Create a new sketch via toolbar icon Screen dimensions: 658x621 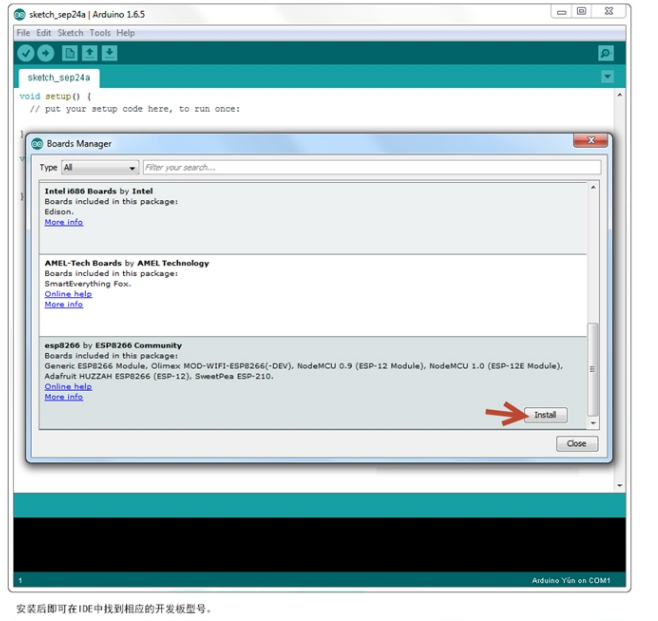[70, 53]
